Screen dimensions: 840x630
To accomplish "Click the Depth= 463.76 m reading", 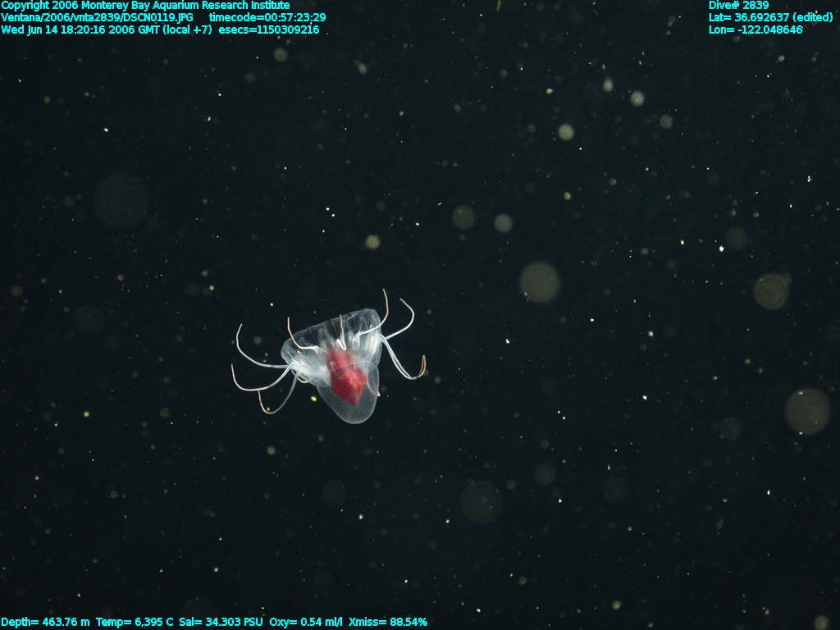I will click(45, 623).
